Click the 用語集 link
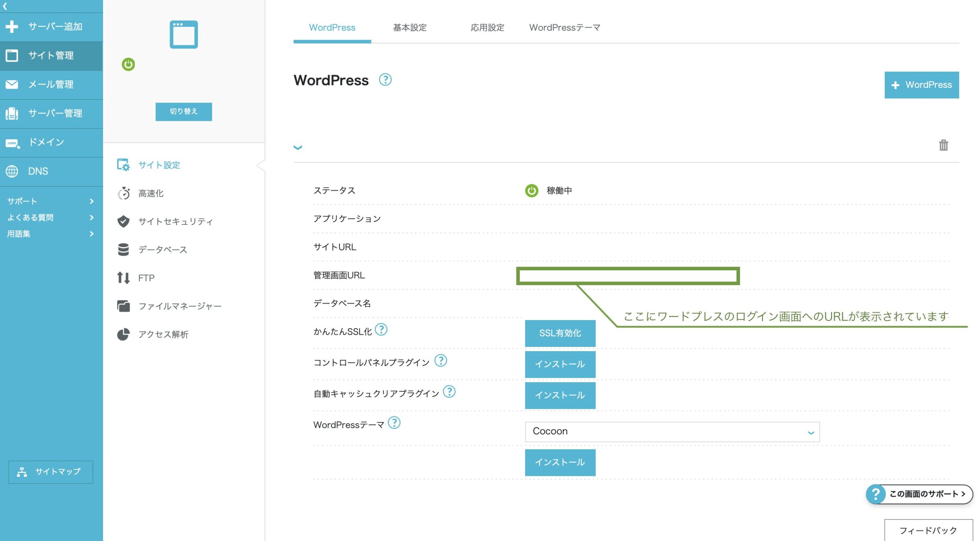This screenshot has height=541, width=980. tap(18, 234)
